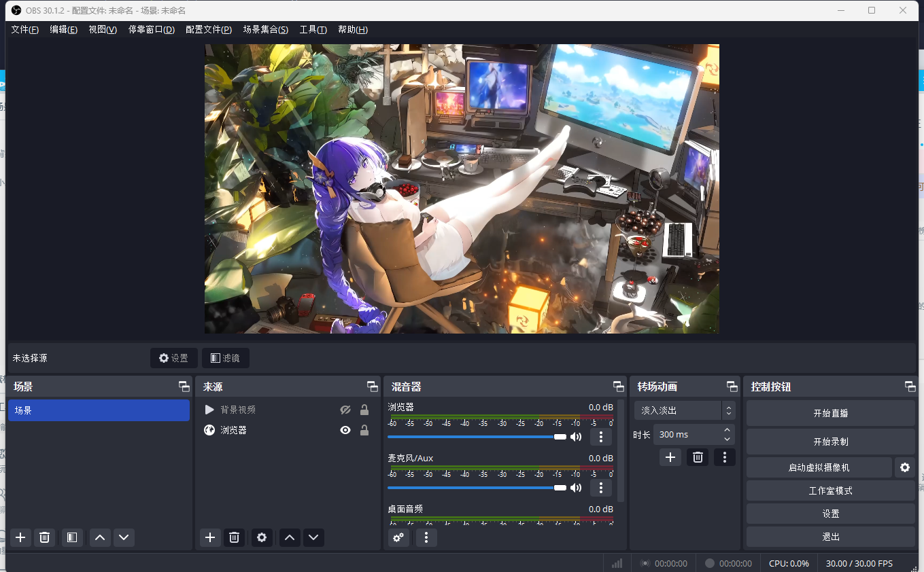Click network status bars icon in status bar
924x572 pixels.
click(617, 563)
